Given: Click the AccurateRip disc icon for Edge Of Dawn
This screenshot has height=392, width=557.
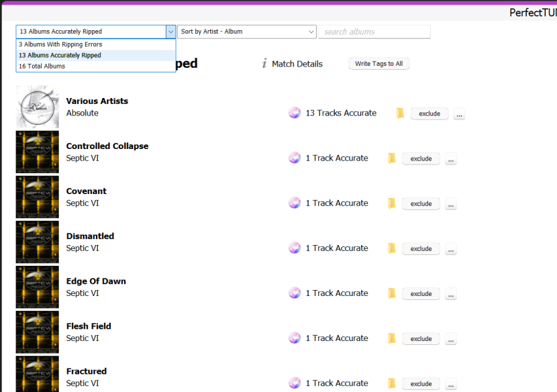Looking at the screenshot, I should coord(295,293).
